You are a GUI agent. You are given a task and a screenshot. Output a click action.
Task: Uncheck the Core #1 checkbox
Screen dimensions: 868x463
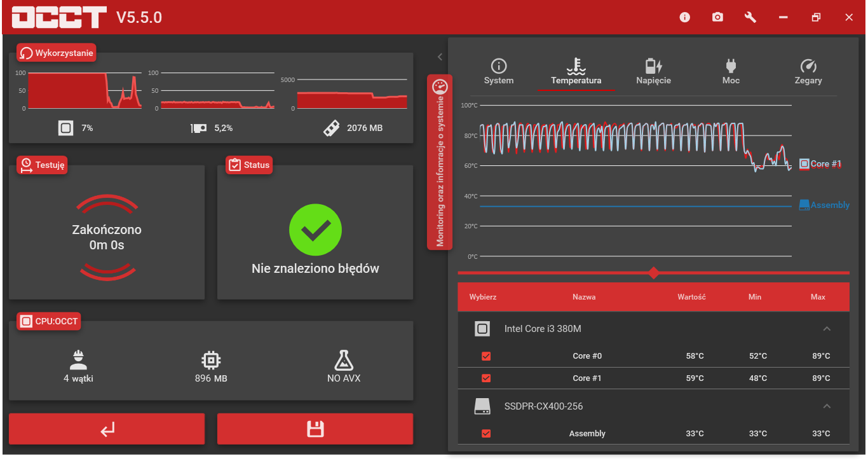click(x=486, y=378)
